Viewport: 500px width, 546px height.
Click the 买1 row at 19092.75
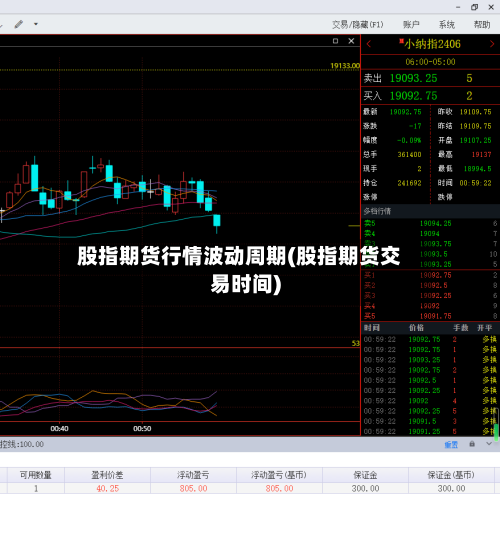(430, 275)
